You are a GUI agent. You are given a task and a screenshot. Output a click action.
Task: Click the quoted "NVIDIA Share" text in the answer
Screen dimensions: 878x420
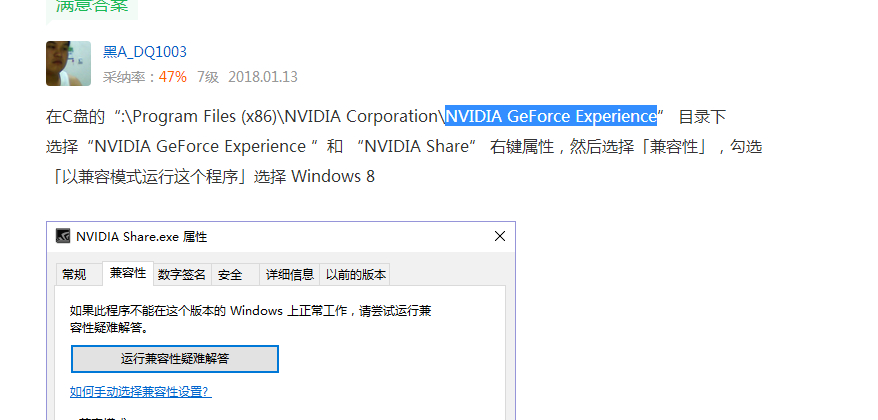tap(416, 147)
